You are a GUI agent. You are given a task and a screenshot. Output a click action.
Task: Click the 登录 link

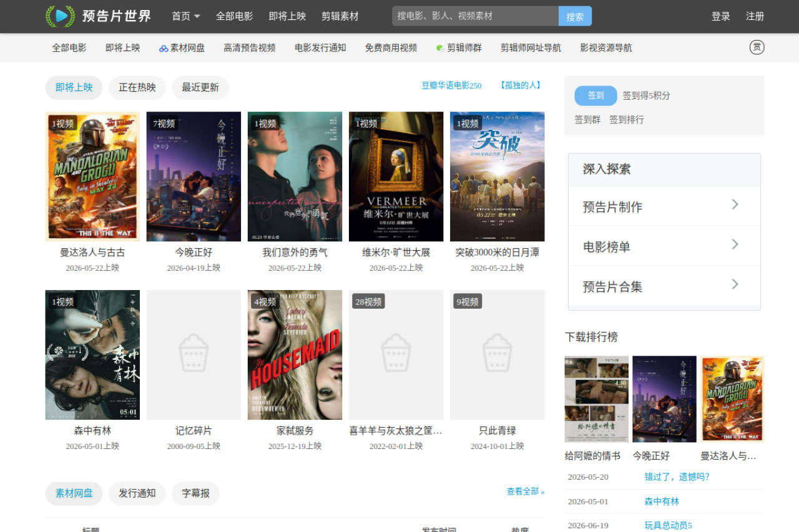point(721,16)
